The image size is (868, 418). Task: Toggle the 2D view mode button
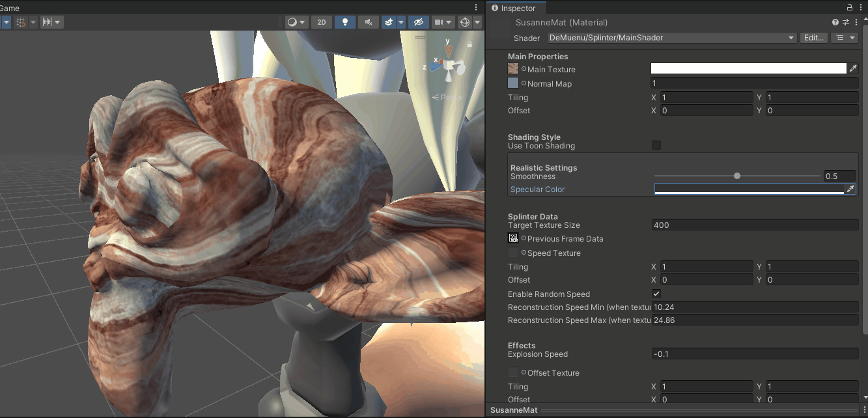321,22
